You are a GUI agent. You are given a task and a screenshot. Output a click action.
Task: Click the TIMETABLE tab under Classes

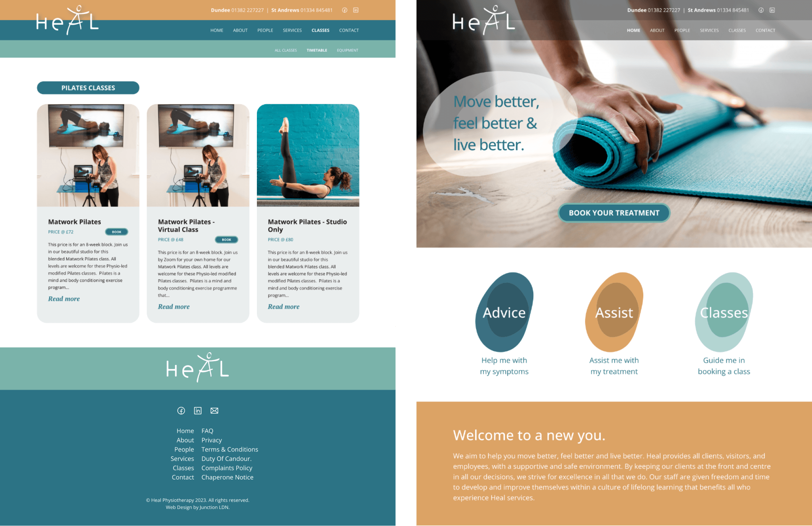pyautogui.click(x=317, y=50)
